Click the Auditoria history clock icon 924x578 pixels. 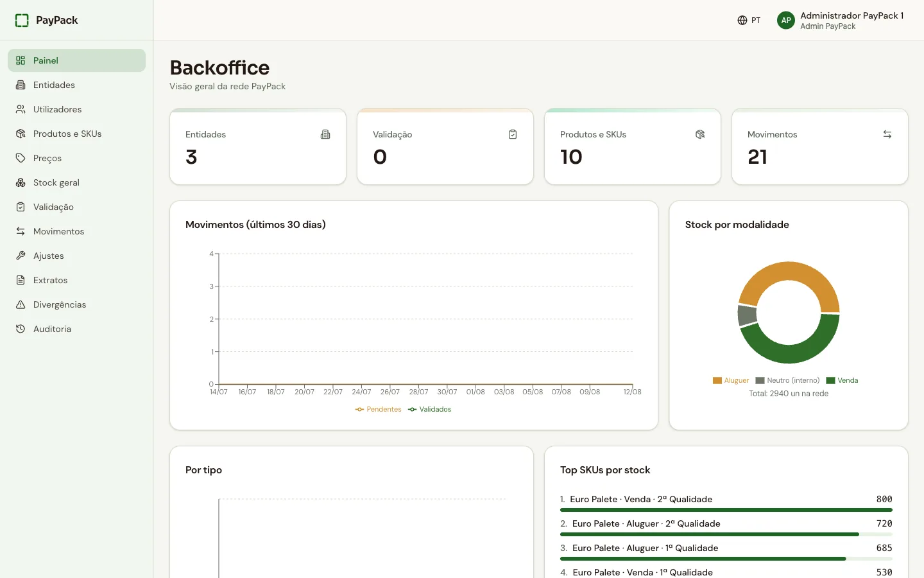[x=21, y=329]
